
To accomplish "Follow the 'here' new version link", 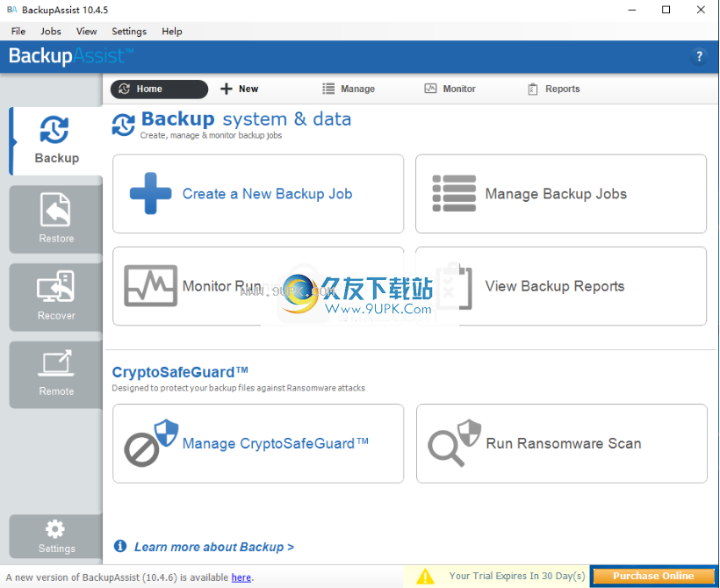I will (241, 577).
